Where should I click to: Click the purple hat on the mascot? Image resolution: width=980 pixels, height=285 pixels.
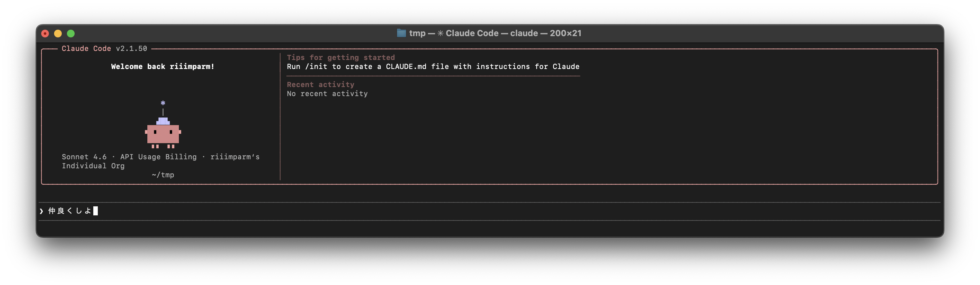click(x=163, y=121)
